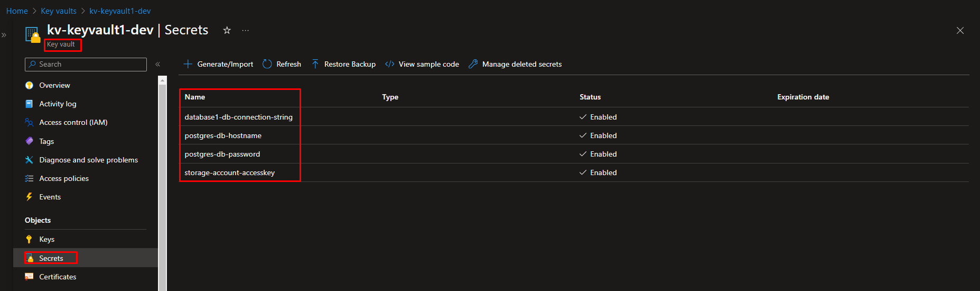Click the Events lightning icon

(x=30, y=197)
